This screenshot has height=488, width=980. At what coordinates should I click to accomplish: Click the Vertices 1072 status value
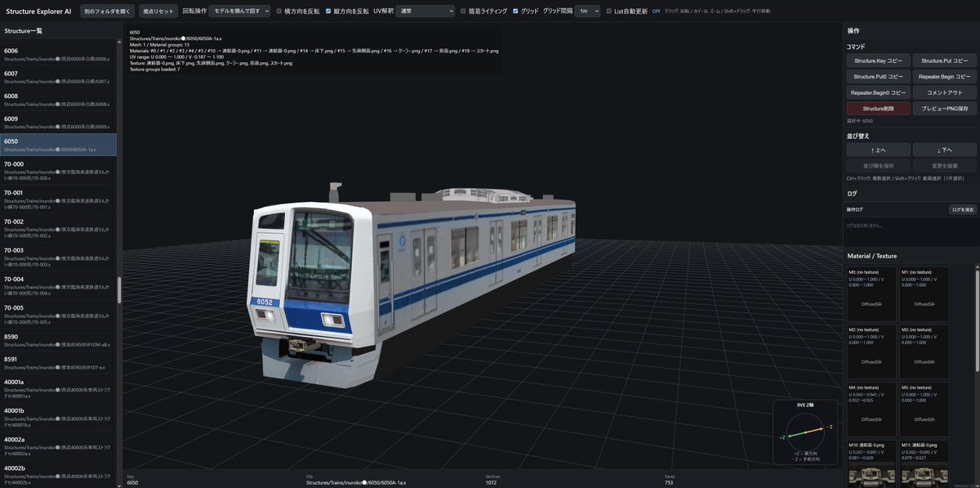(492, 483)
